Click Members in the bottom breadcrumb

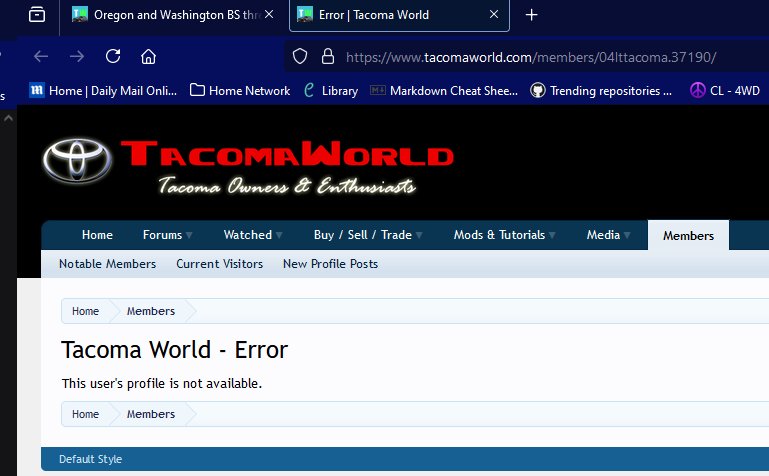click(151, 414)
